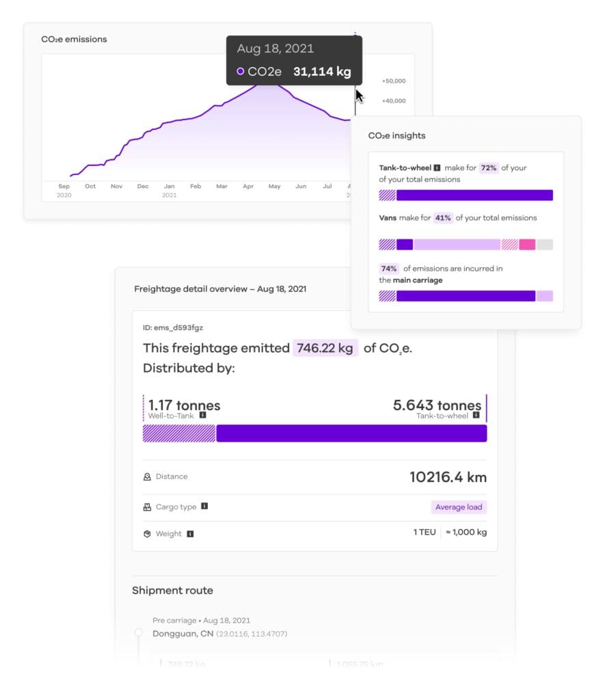
Task: Click '≈ 1,000 kg' weight value
Action: click(x=466, y=532)
